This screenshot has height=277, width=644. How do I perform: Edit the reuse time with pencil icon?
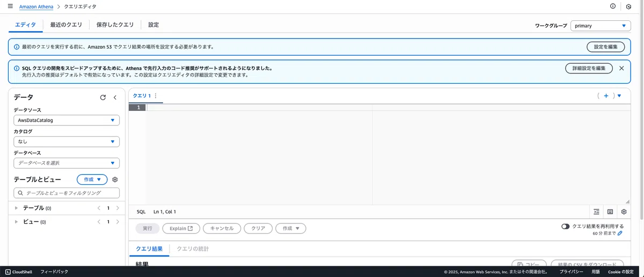click(620, 234)
